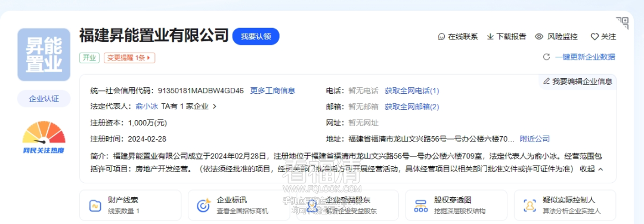Open the 疑似实际控制人 person icon
The height and width of the screenshot is (224, 644).
pyautogui.click(x=530, y=205)
